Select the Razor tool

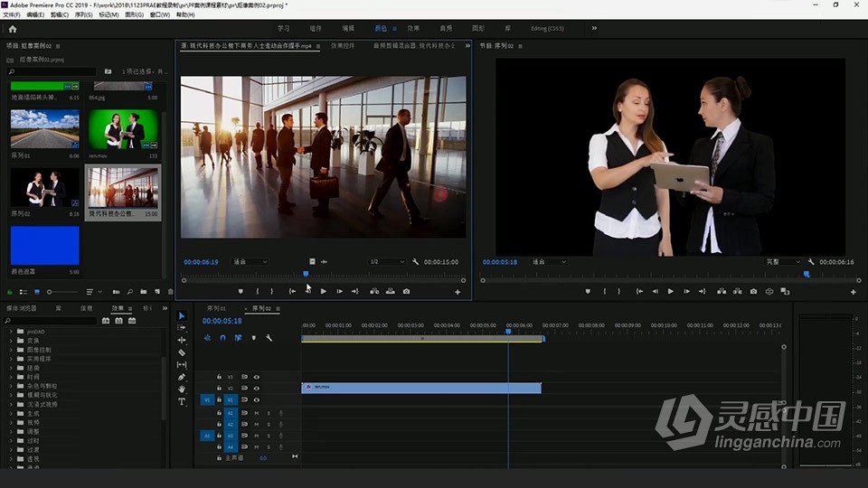pos(182,352)
